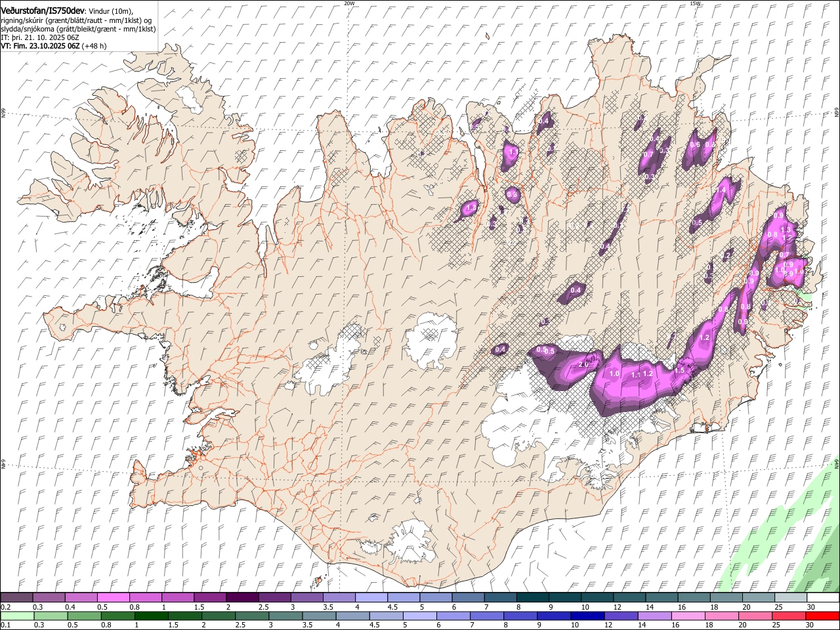
Task: Pick the slate blue 6–7 snow legend swatch
Action: (x=467, y=598)
